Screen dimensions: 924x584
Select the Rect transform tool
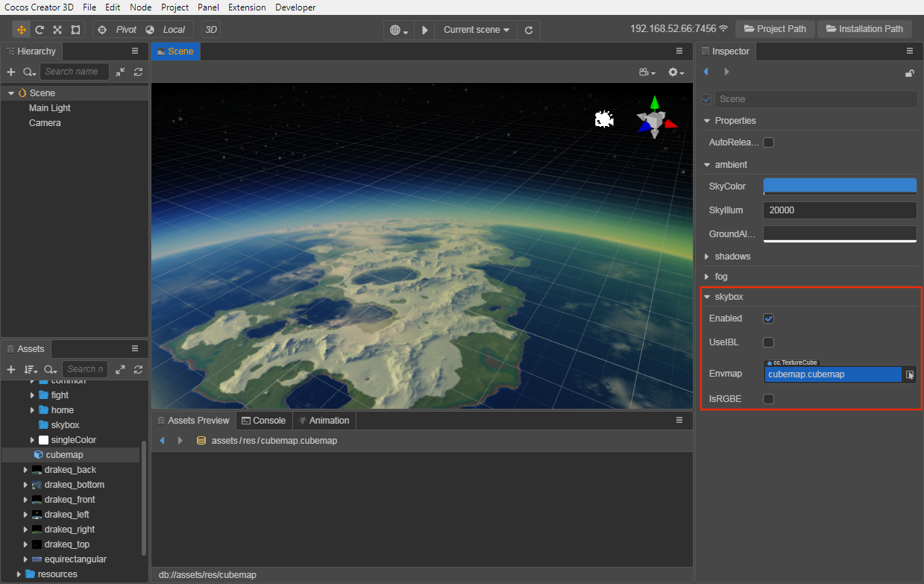pyautogui.click(x=75, y=30)
